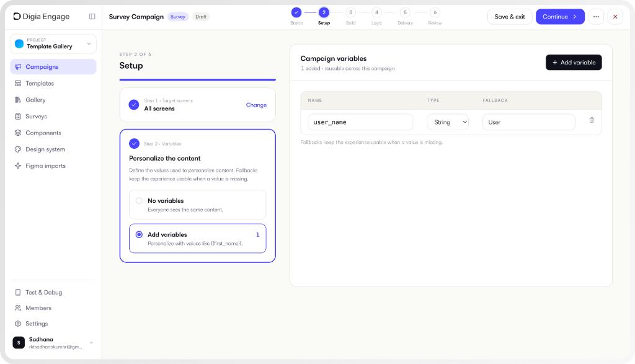Viewport: 635px width, 364px height.
Task: Click the Campaigns megaphone icon
Action: (x=18, y=67)
